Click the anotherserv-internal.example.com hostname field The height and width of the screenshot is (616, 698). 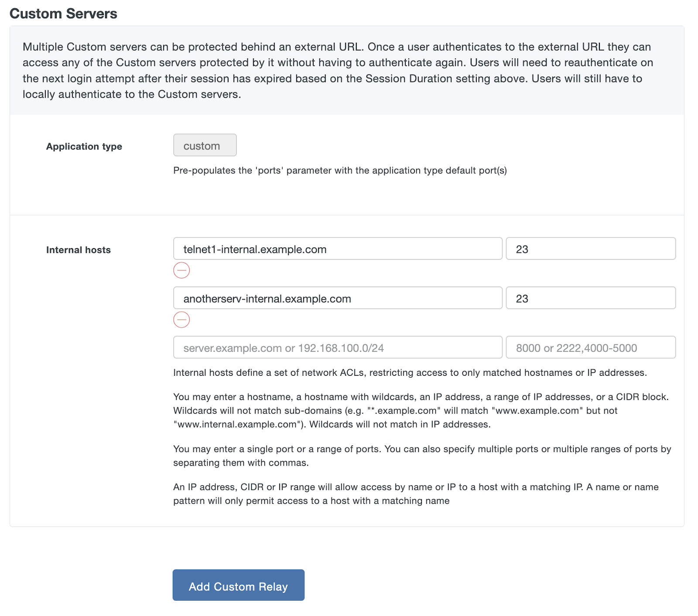(x=337, y=298)
